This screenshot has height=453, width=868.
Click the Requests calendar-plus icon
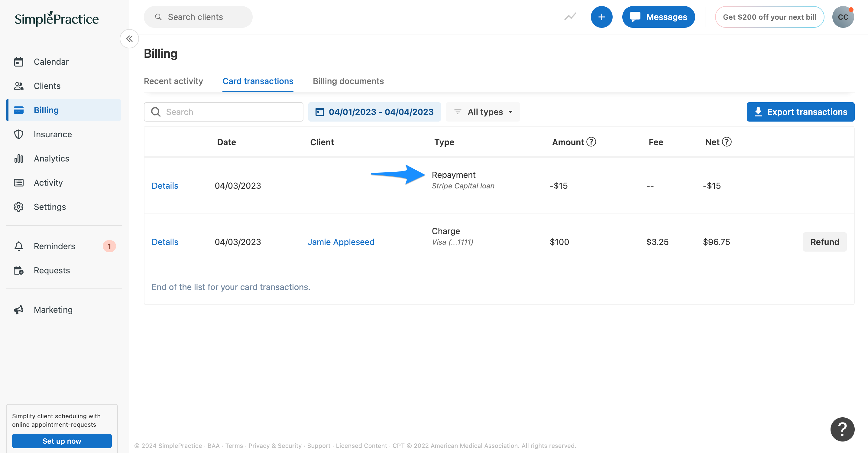tap(18, 270)
